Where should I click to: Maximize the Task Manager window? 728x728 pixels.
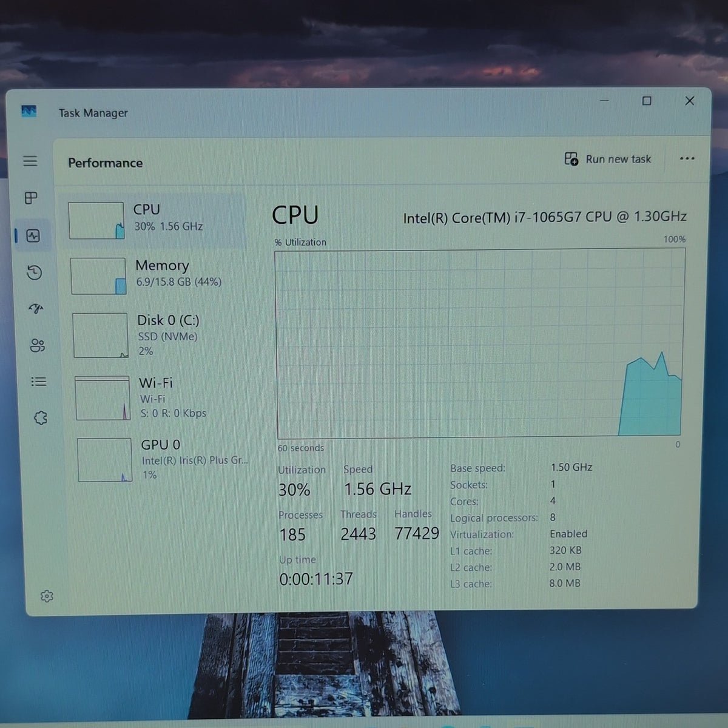[647, 101]
